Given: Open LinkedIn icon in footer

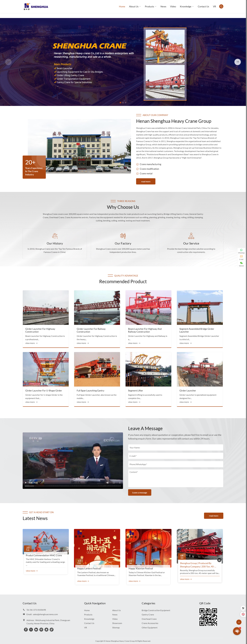Looking at the screenshot, I should (36, 629).
